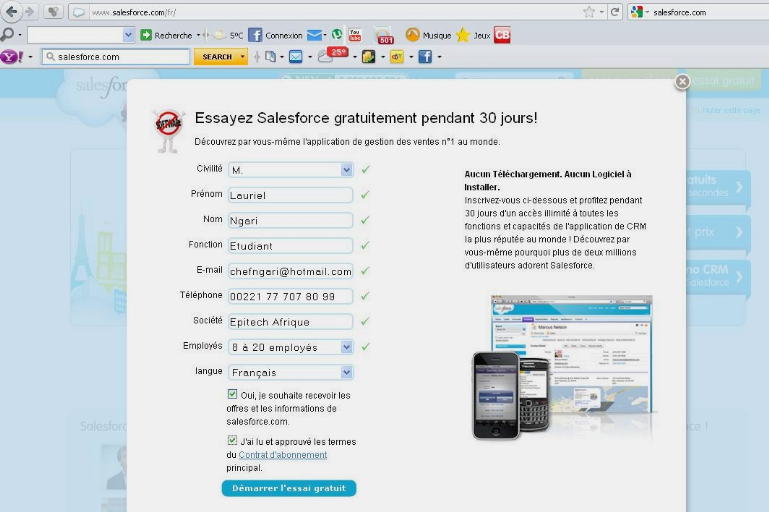Screen dimensions: 769x512
Task: Click the site identity icon beside the URL
Action: click(x=78, y=12)
